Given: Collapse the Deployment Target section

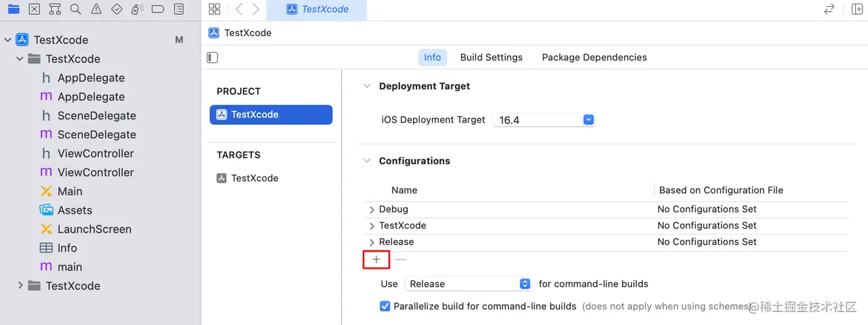Looking at the screenshot, I should pos(367,86).
